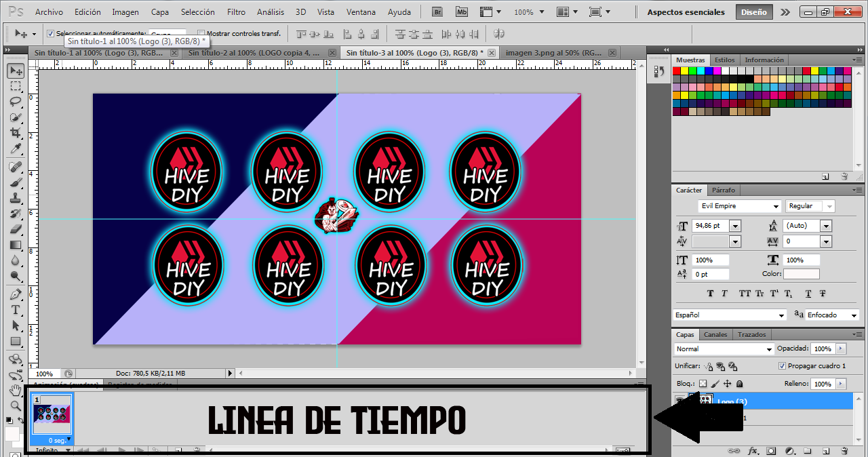Select the Clone Stamp tool
868x457 pixels.
[16, 198]
